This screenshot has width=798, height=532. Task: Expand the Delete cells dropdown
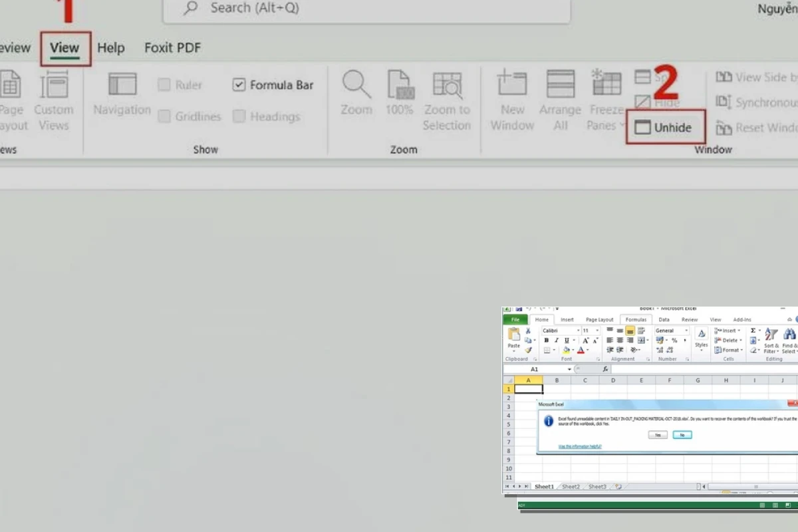tap(741, 340)
